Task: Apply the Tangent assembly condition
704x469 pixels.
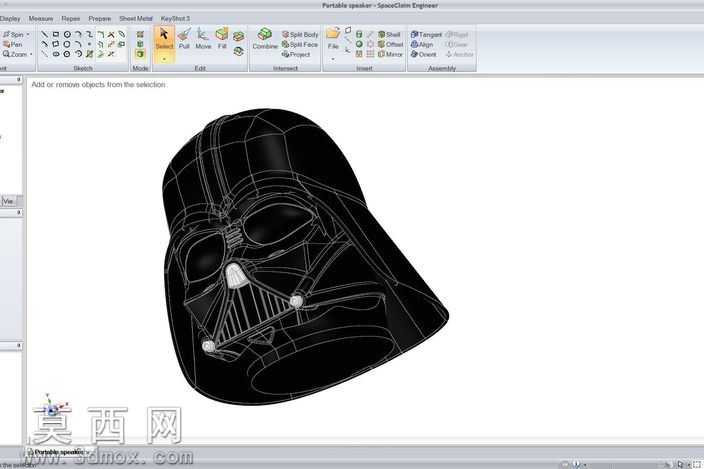Action: (426, 35)
